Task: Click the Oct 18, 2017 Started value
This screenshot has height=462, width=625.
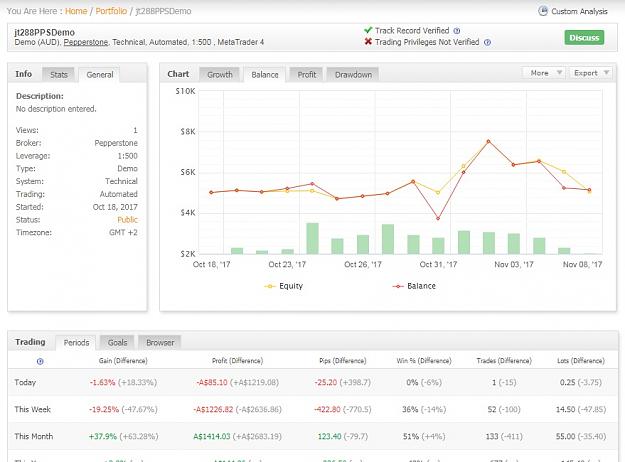Action: pyautogui.click(x=115, y=207)
